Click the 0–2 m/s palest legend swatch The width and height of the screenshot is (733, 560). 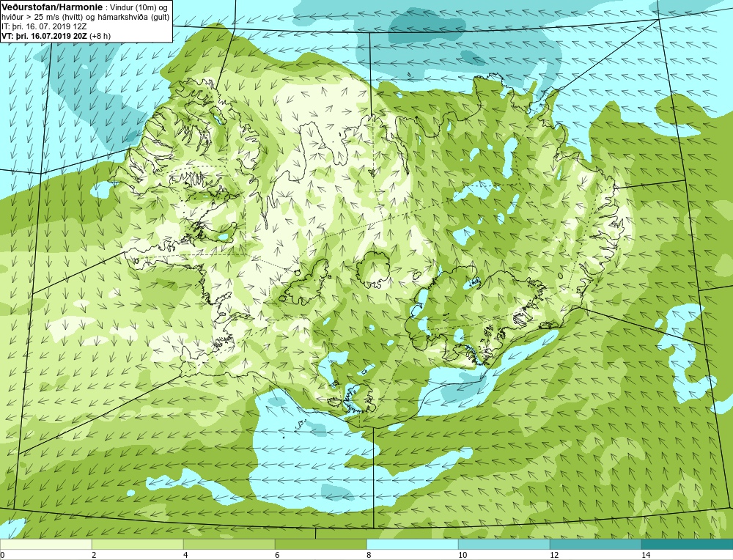(45, 544)
